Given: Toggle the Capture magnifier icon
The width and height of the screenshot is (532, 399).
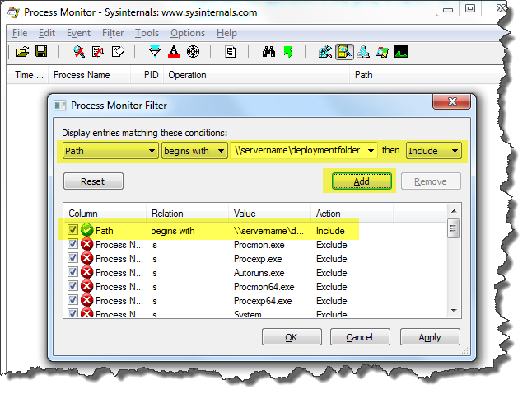Looking at the screenshot, I should coord(79,52).
